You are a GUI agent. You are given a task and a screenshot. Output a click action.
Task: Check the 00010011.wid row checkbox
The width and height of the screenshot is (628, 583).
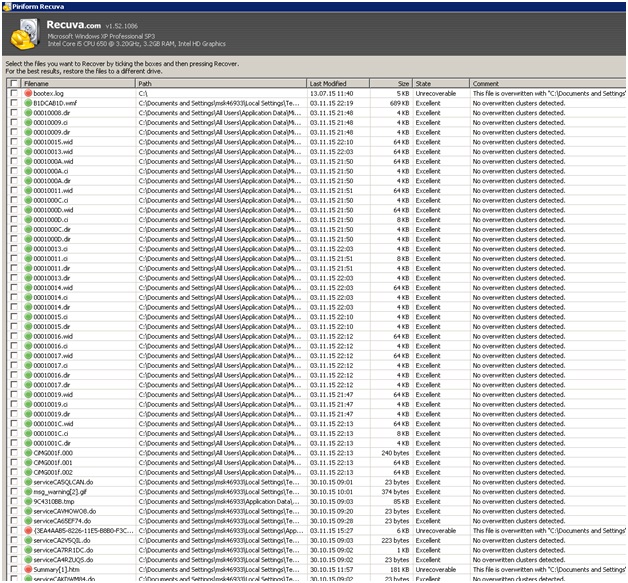[x=14, y=190]
